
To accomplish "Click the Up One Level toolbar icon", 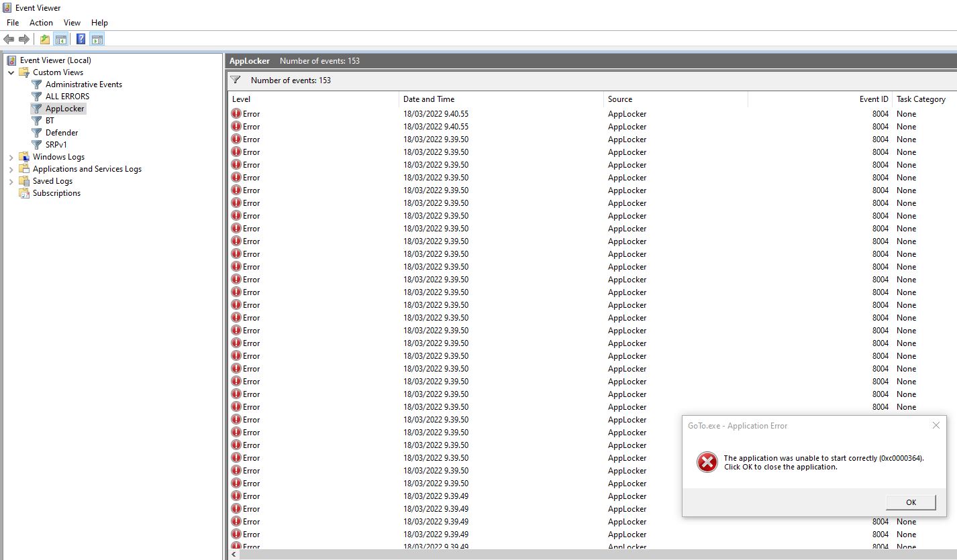I will coord(44,40).
